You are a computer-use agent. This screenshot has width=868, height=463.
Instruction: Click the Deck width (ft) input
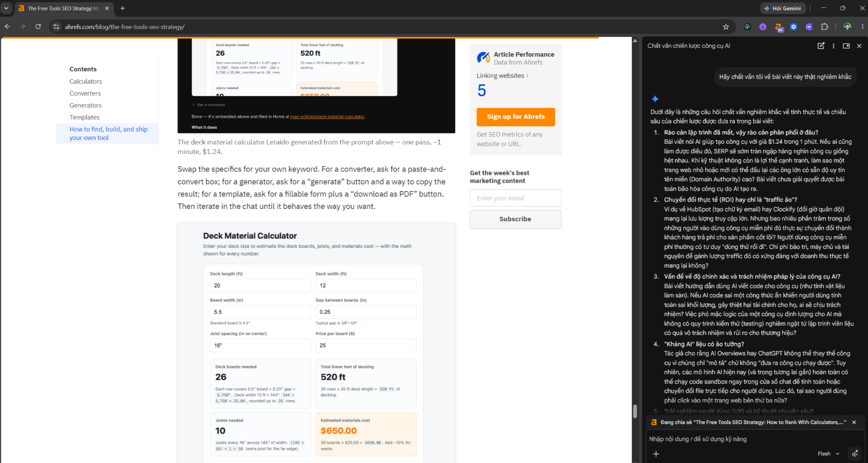pos(366,285)
